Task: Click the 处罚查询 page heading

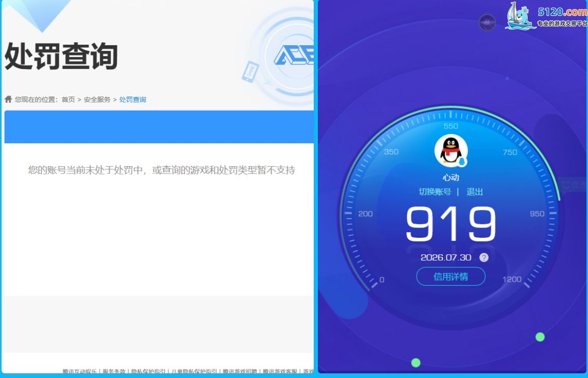Action: 61,56
